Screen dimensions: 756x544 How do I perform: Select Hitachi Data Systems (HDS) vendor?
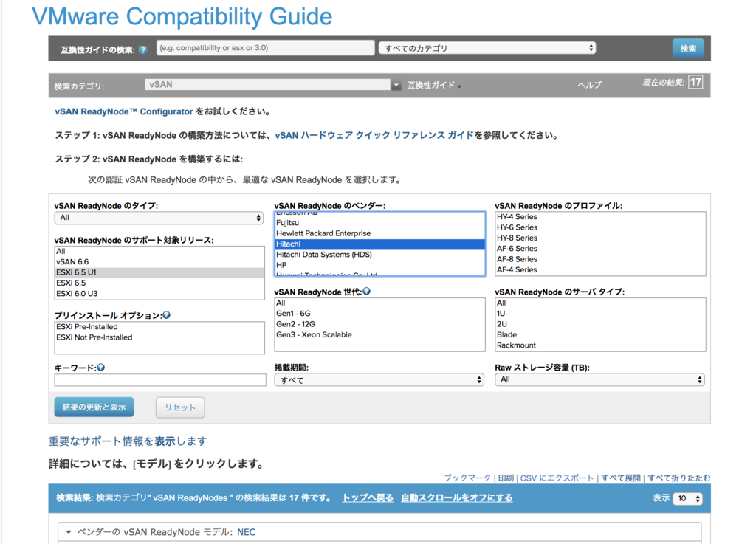coord(379,255)
